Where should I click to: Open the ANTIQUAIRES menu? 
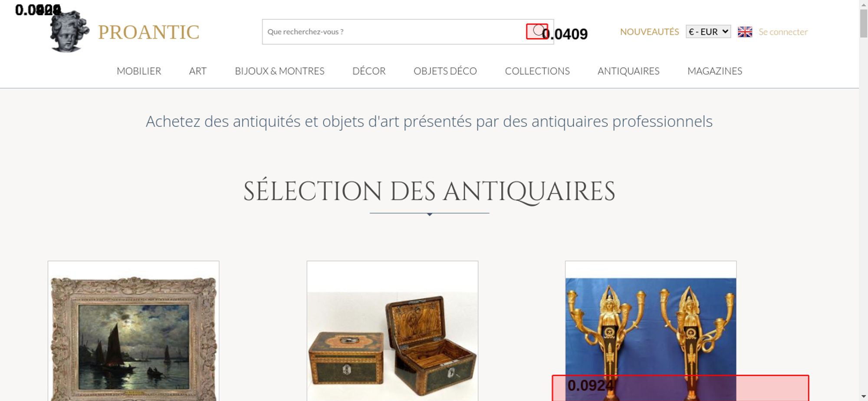pyautogui.click(x=628, y=71)
